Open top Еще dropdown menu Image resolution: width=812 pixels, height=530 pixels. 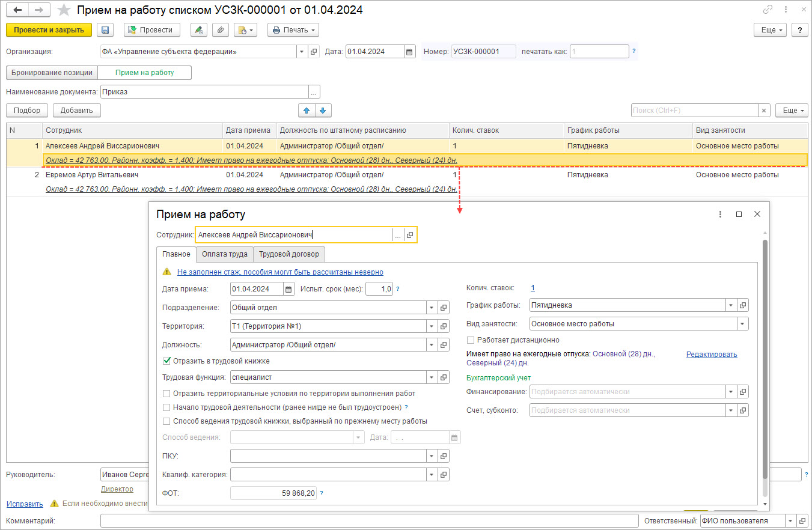(x=771, y=30)
